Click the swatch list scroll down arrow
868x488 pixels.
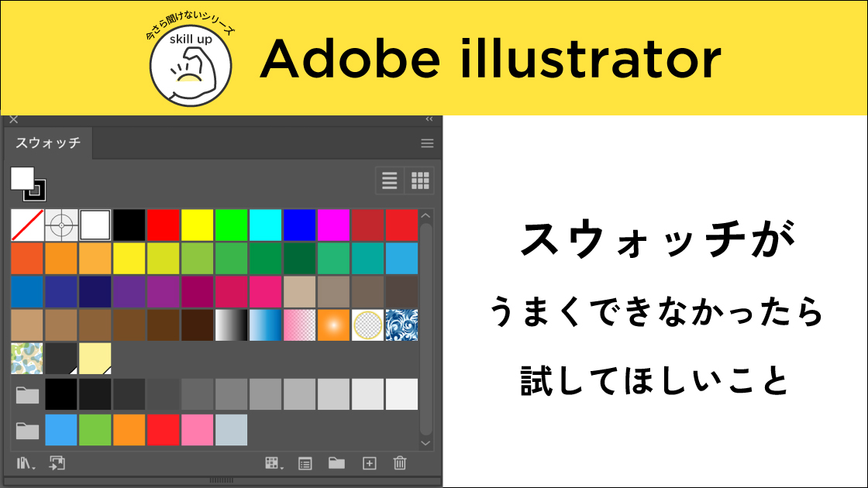[x=425, y=443]
